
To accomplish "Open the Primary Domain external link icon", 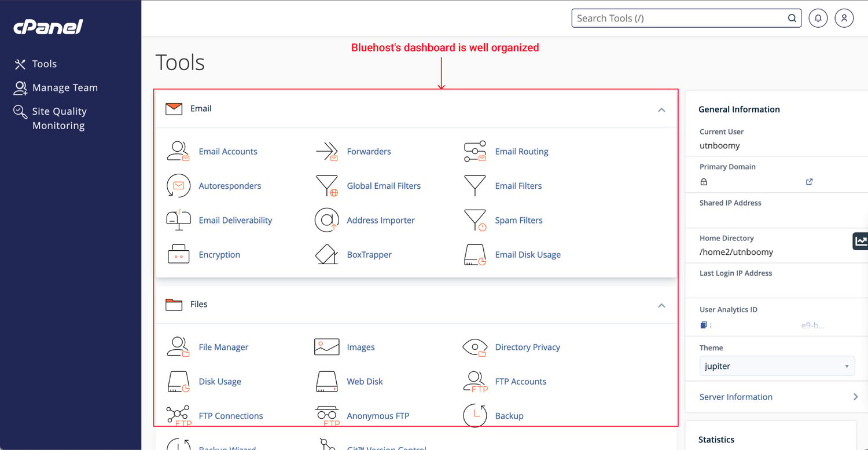I will coord(810,182).
